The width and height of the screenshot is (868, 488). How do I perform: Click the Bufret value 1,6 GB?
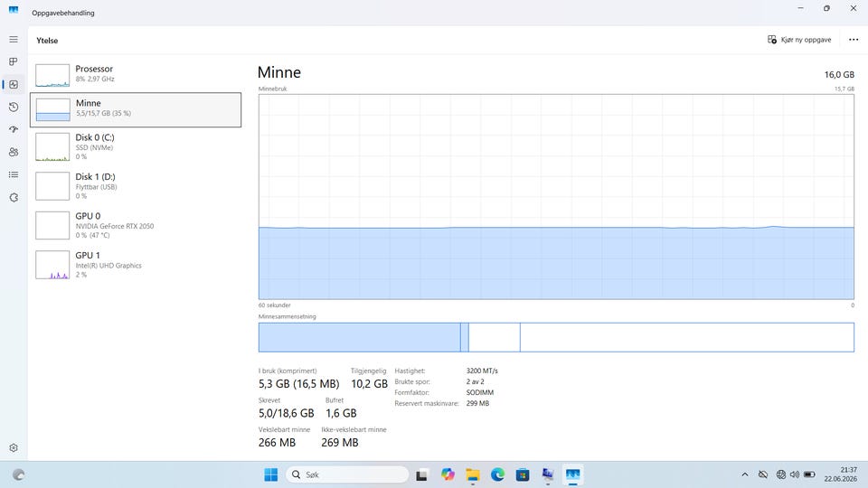341,413
